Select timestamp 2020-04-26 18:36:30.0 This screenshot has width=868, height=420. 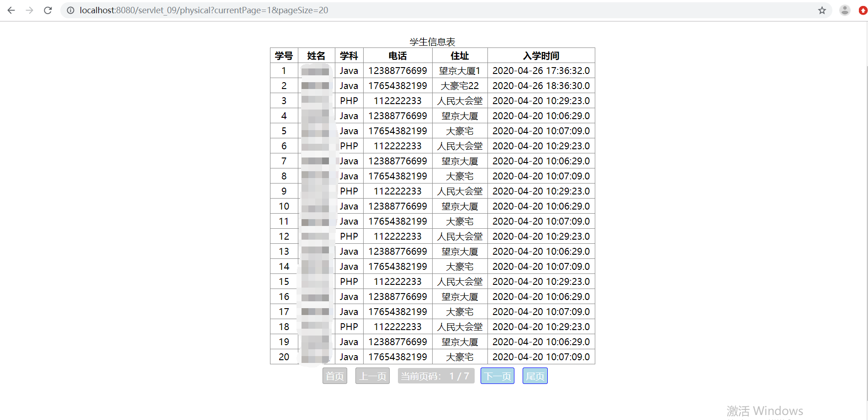pos(541,86)
